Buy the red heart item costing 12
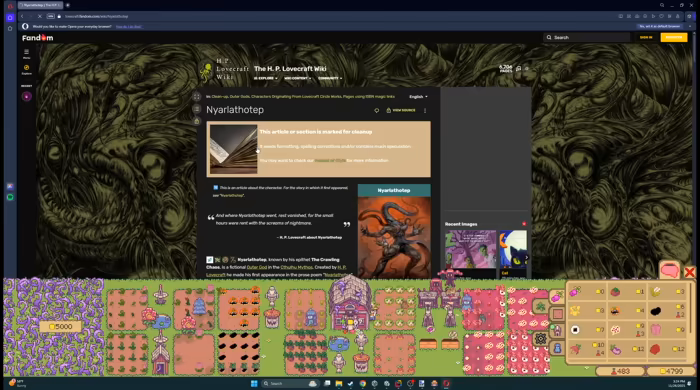The height and width of the screenshot is (390, 700). [667, 349]
